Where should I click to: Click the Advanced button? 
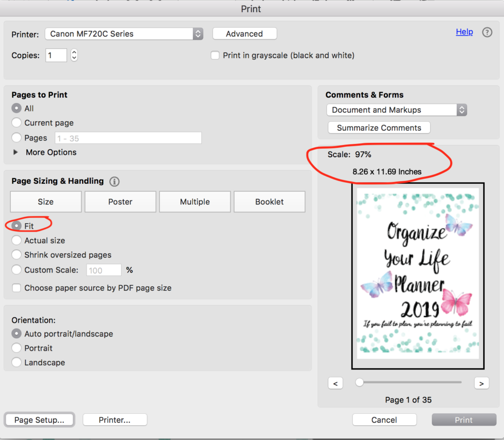tap(244, 34)
